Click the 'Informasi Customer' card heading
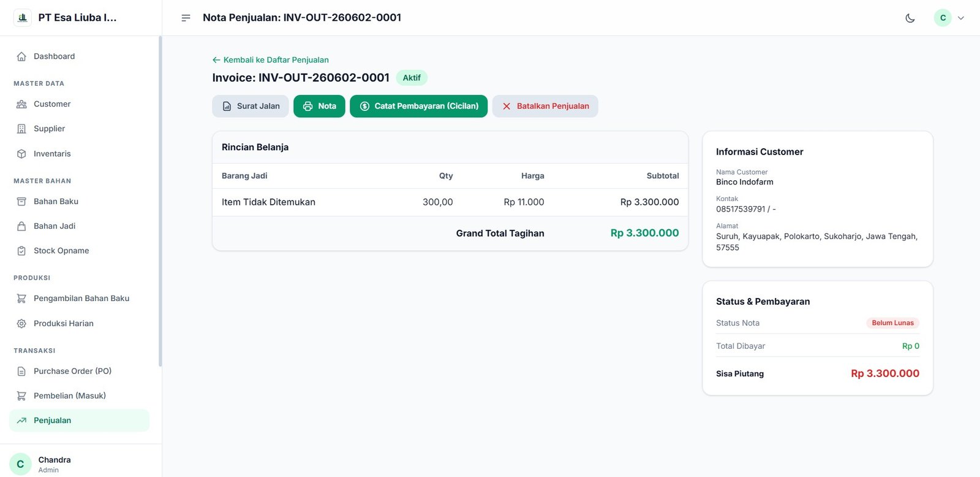Screen dimensions: 980x477 tap(759, 152)
